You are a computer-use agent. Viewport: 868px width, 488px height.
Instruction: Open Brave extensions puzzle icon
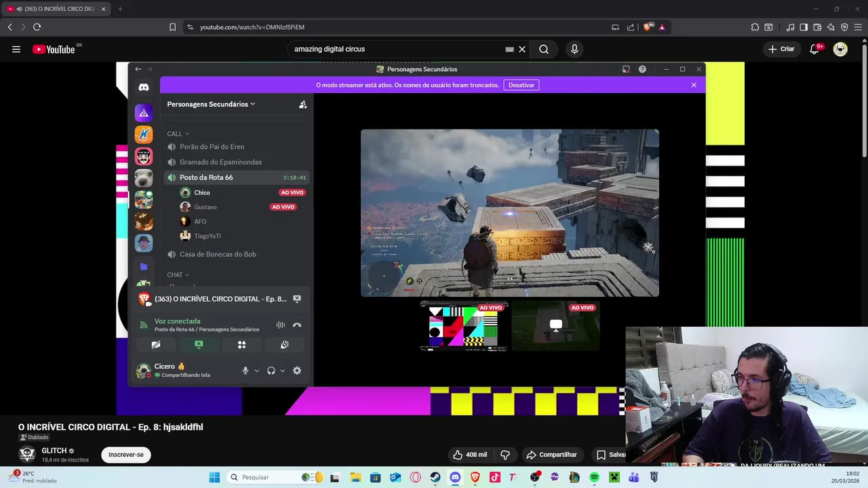coord(755,27)
